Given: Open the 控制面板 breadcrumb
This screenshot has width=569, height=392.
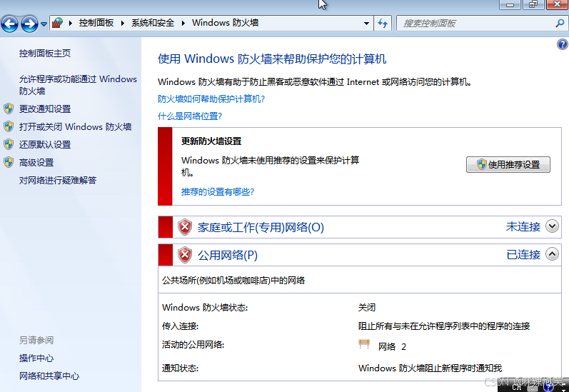Looking at the screenshot, I should 96,23.
